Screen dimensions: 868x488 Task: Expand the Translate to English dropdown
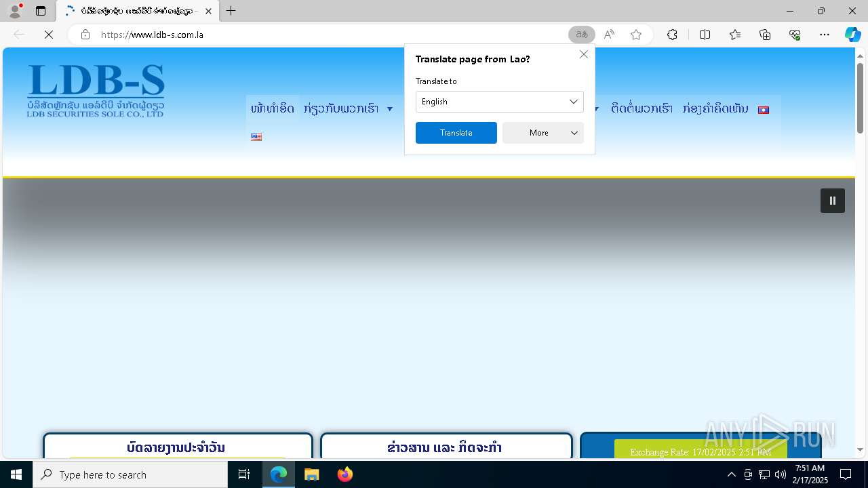[x=500, y=102]
